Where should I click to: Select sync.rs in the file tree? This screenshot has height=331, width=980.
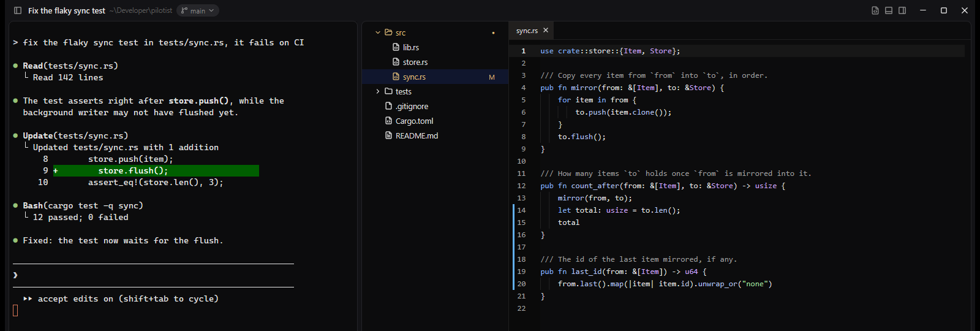pos(435,77)
